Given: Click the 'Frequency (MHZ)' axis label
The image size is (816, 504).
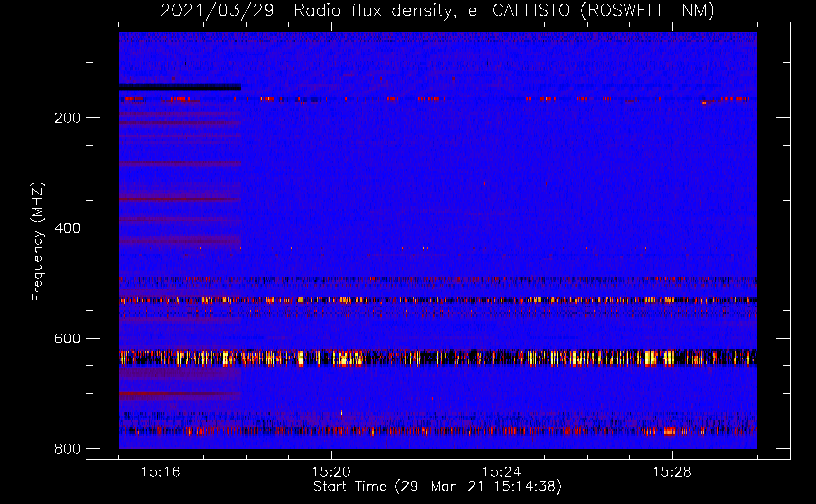Looking at the screenshot, I should 38,241.
